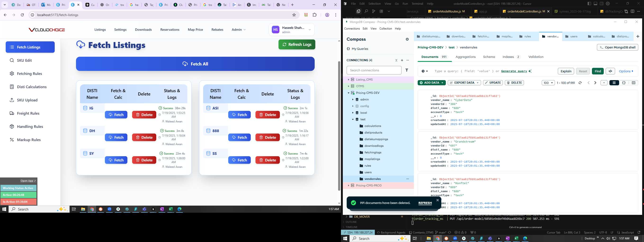The image size is (644, 242).
Task: Click REFRESH link in deleted toast
Action: point(425,203)
